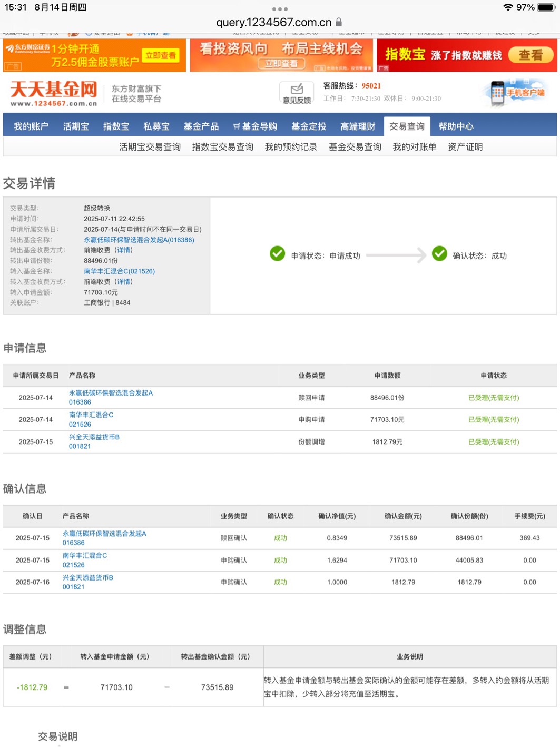
Task: Click the 已受理(无需支付) status for 份额调增 row
Action: tap(494, 442)
